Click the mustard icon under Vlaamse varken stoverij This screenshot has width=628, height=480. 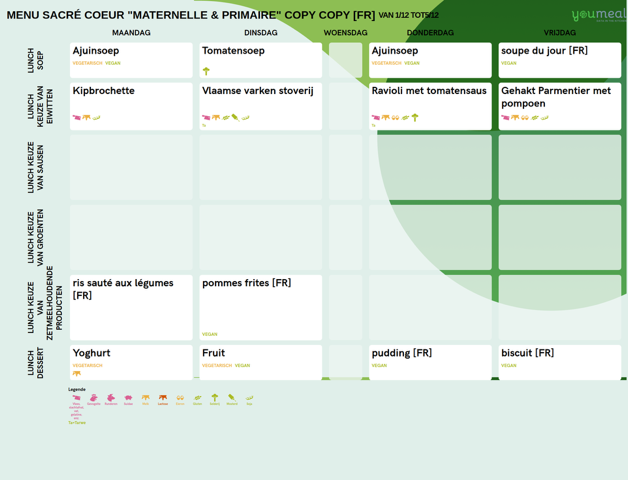point(235,117)
